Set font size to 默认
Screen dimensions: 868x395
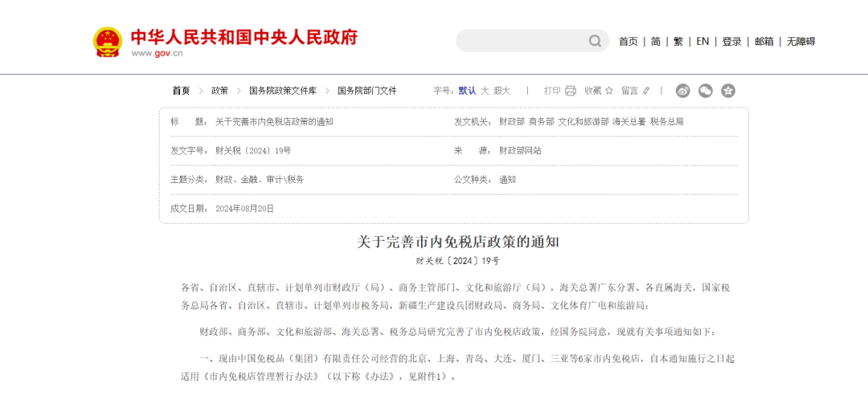click(467, 91)
